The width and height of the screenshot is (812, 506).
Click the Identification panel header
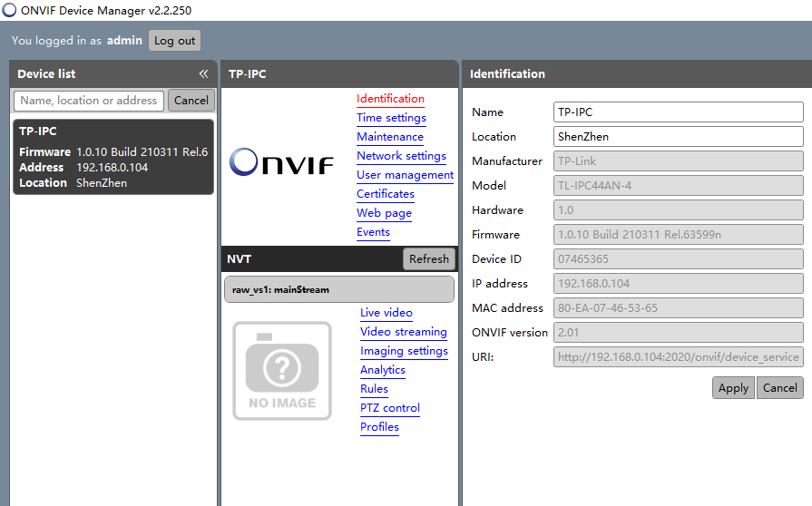(637, 74)
